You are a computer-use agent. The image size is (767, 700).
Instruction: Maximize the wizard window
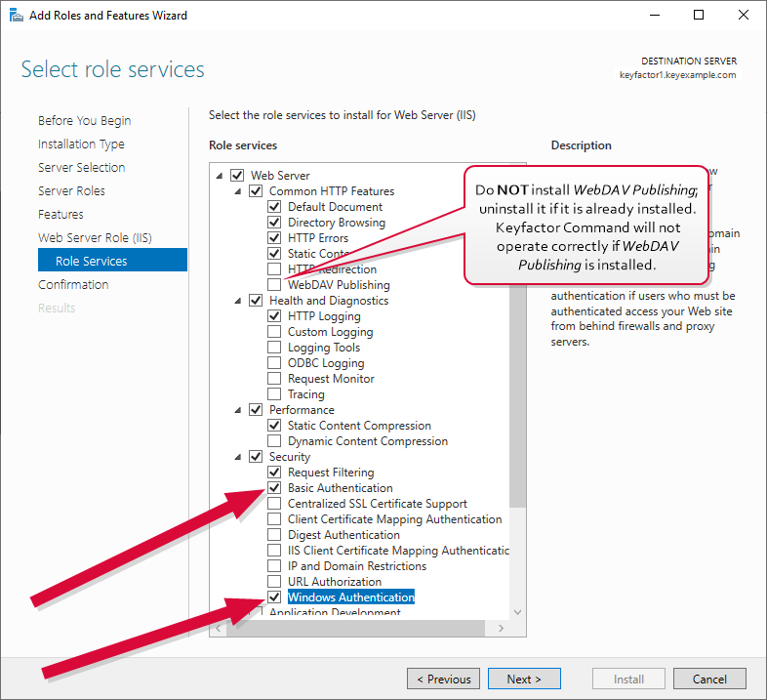[x=699, y=16]
